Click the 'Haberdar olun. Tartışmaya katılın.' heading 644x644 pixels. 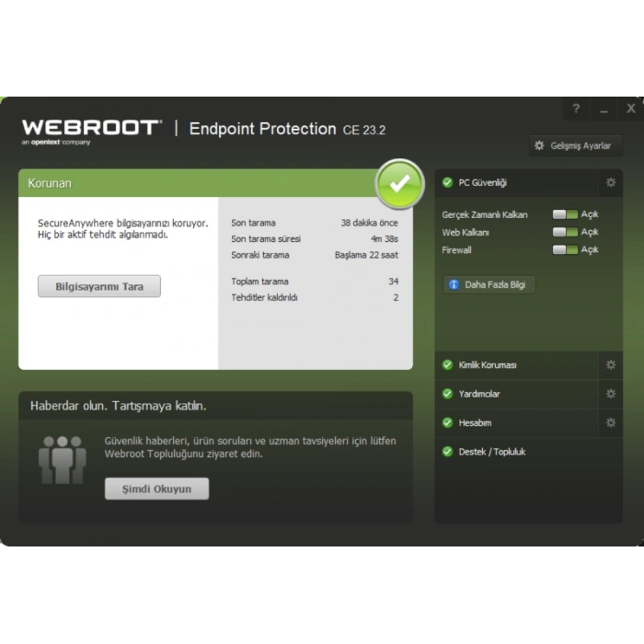click(119, 406)
